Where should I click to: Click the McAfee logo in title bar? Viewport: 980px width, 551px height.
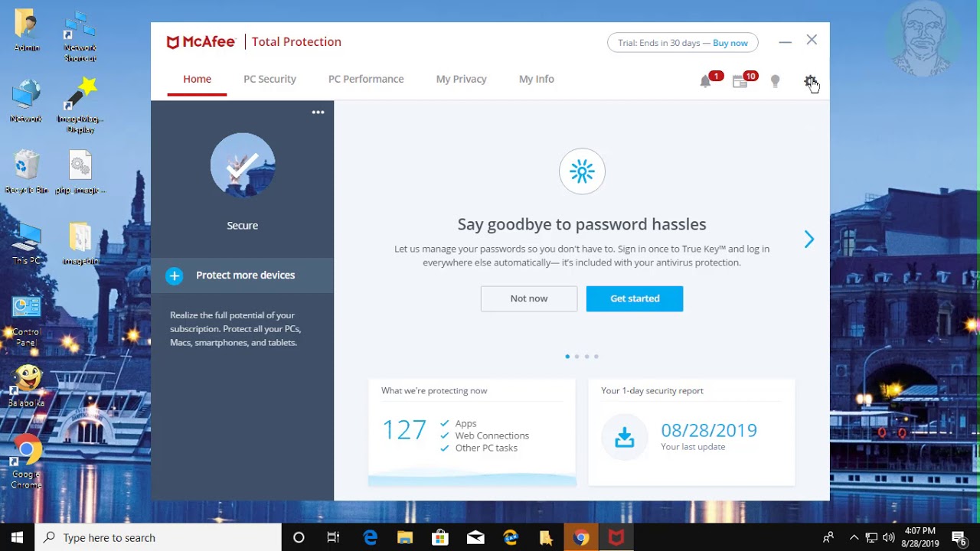(x=201, y=42)
